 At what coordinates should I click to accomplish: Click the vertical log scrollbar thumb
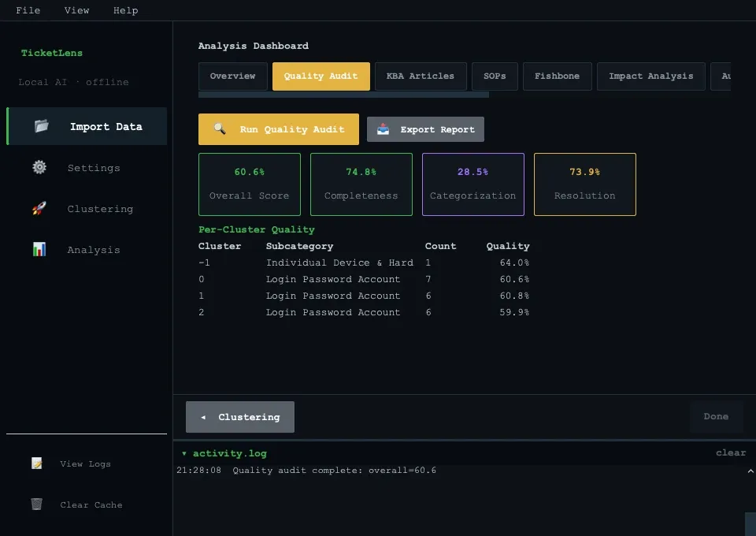click(750, 524)
